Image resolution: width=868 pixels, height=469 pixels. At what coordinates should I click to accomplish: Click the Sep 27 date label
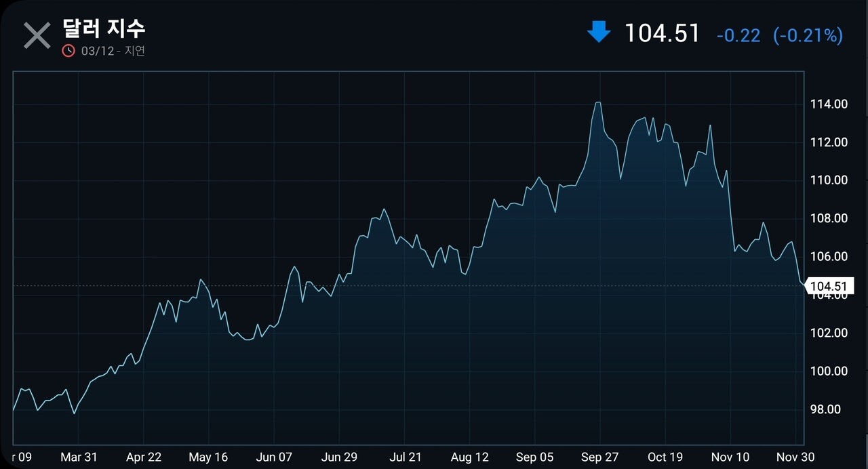point(600,457)
